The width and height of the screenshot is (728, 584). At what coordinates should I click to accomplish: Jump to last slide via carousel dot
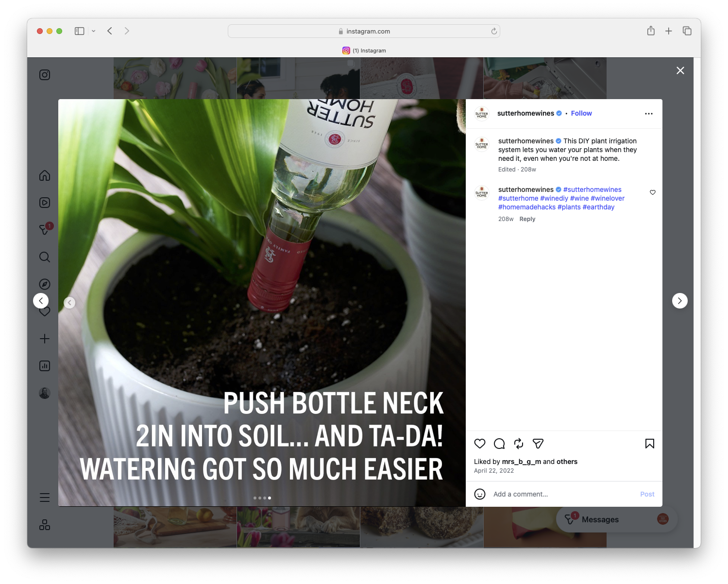tap(270, 498)
